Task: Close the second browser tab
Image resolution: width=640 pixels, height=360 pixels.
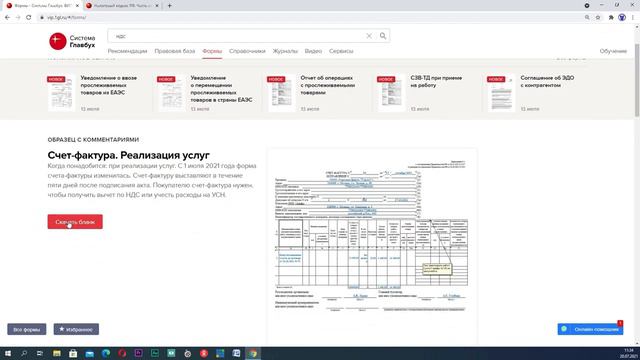Action: click(x=157, y=6)
